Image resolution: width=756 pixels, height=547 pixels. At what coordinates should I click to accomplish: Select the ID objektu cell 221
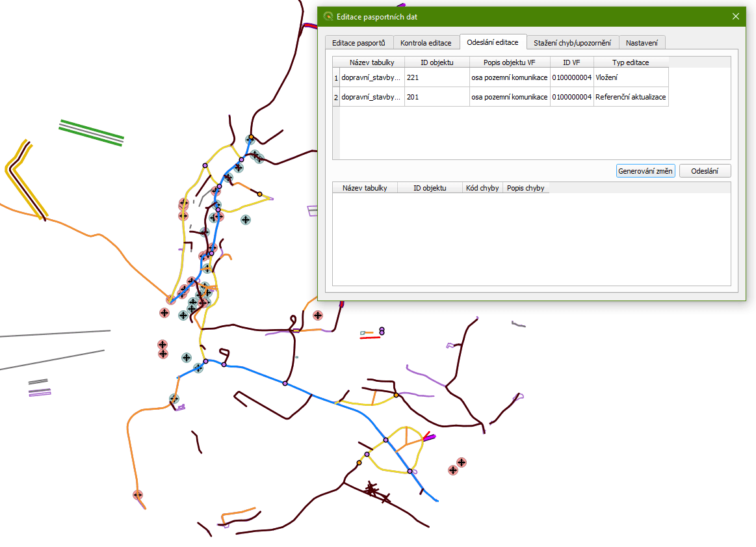tap(437, 77)
